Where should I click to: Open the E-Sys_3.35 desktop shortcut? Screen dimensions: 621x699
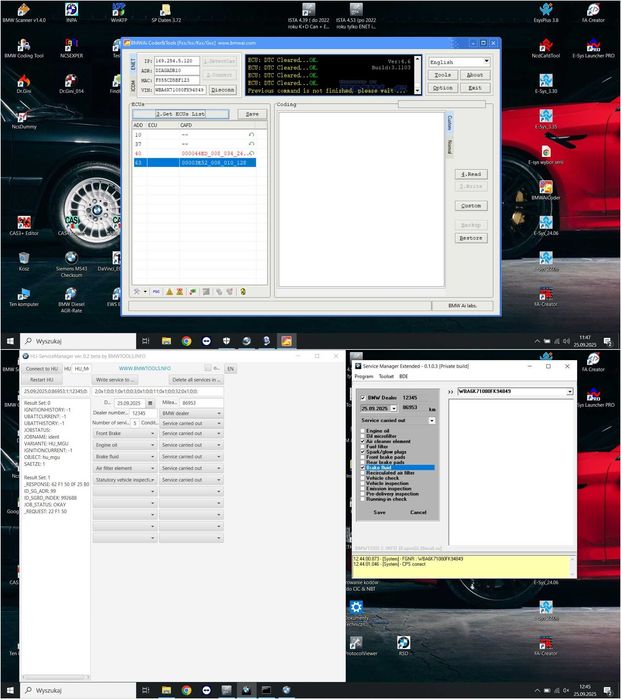[x=546, y=119]
